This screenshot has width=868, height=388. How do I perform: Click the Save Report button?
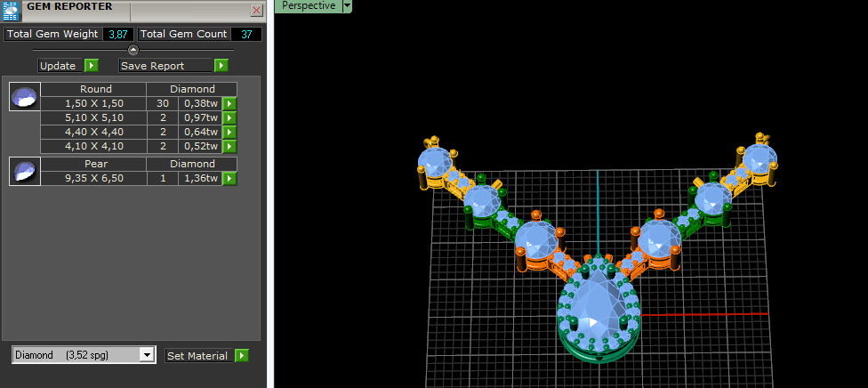(x=165, y=65)
